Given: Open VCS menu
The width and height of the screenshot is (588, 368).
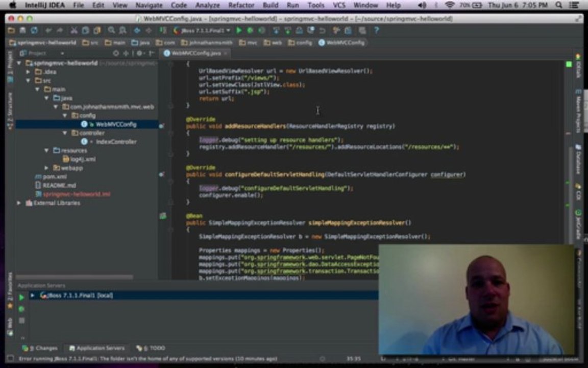Looking at the screenshot, I should pos(339,5).
